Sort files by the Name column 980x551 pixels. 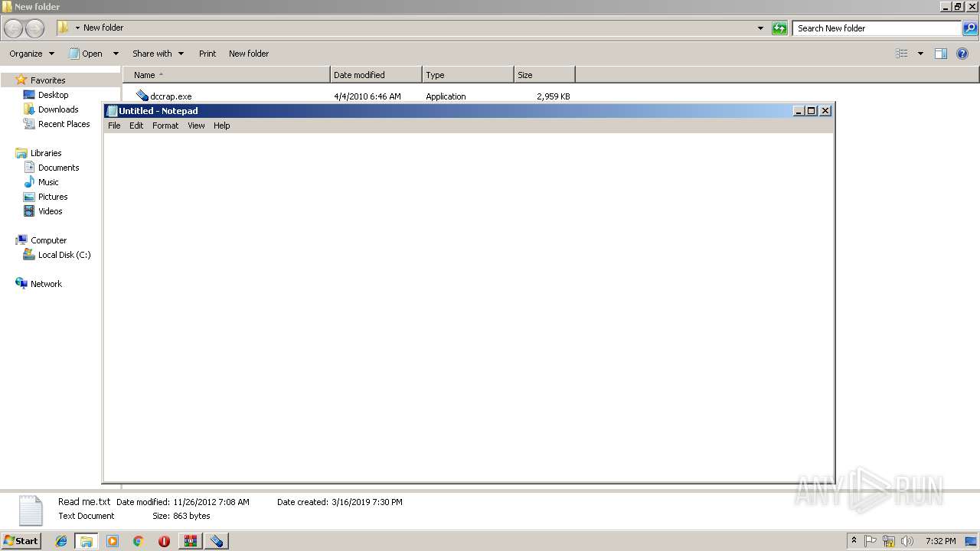tap(227, 75)
